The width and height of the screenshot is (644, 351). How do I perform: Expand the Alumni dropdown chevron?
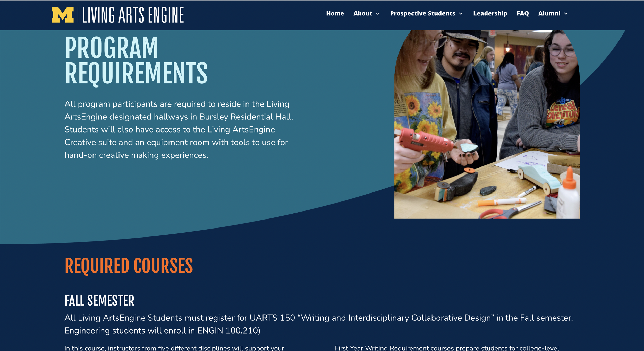566,14
